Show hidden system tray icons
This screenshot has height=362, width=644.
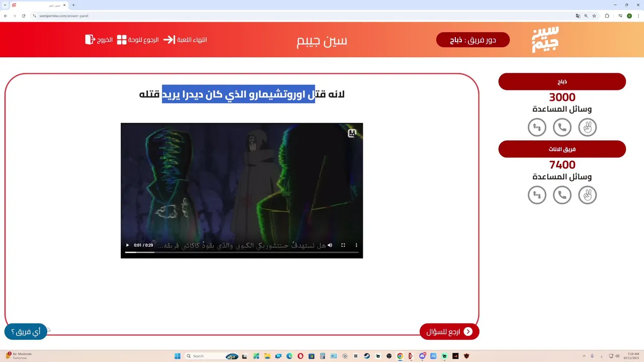coord(583,356)
